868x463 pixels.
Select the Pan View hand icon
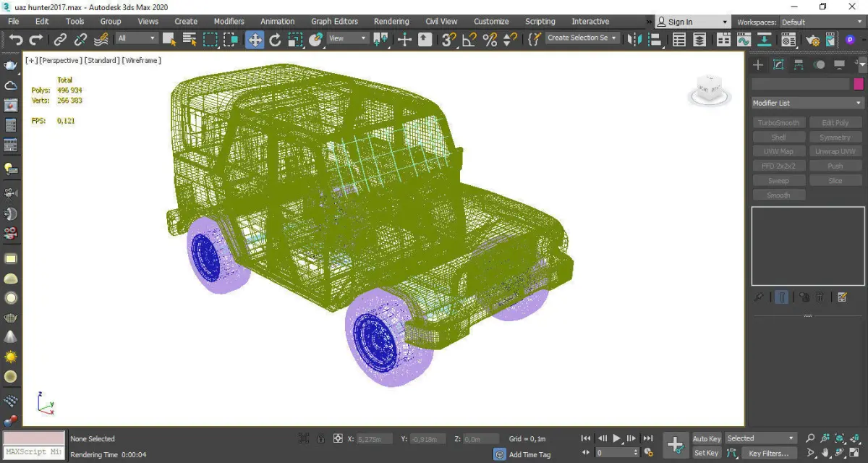point(825,453)
